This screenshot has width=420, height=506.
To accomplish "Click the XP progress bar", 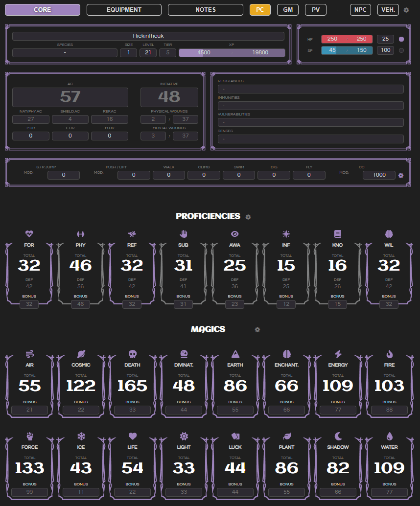I will click(x=232, y=52).
